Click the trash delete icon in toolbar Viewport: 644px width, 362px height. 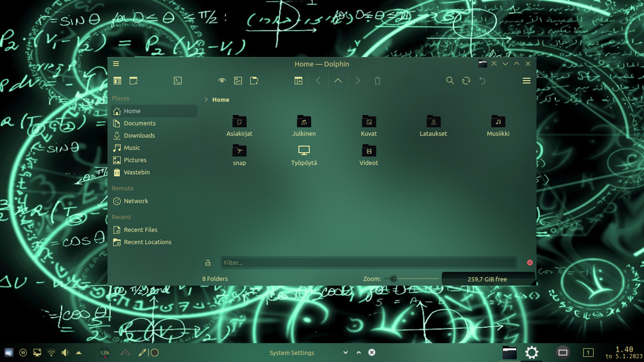(x=378, y=81)
